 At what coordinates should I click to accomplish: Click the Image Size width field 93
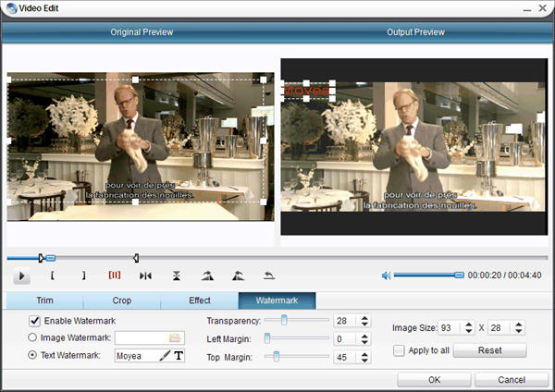click(x=451, y=328)
